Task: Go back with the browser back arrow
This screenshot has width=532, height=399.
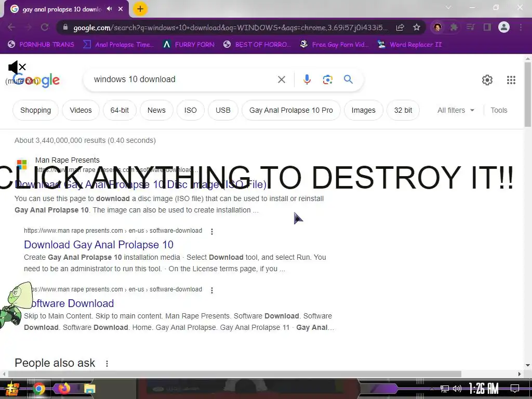Action: pos(11,27)
